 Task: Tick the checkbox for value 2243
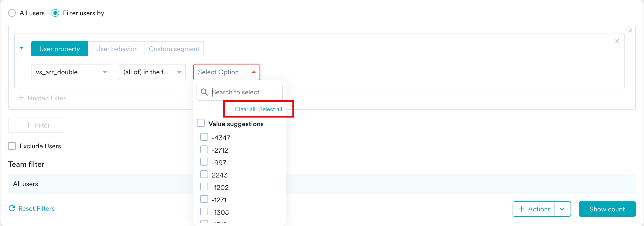pyautogui.click(x=204, y=174)
